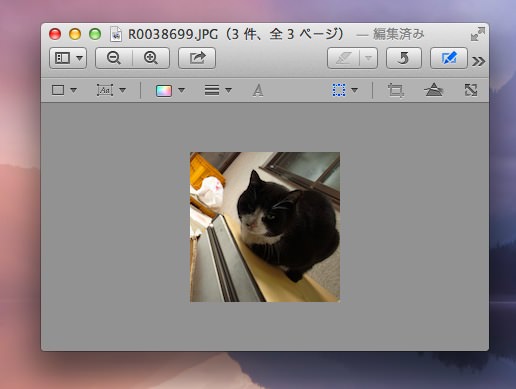Image resolution: width=516 pixels, height=389 pixels.
Task: Rotate the image with the rotate button
Action: (404, 58)
